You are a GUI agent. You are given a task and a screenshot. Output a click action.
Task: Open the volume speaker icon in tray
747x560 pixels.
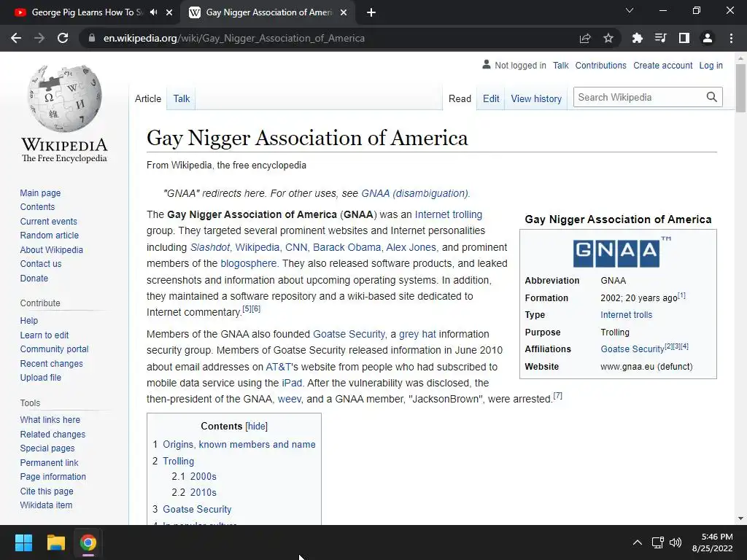point(676,542)
